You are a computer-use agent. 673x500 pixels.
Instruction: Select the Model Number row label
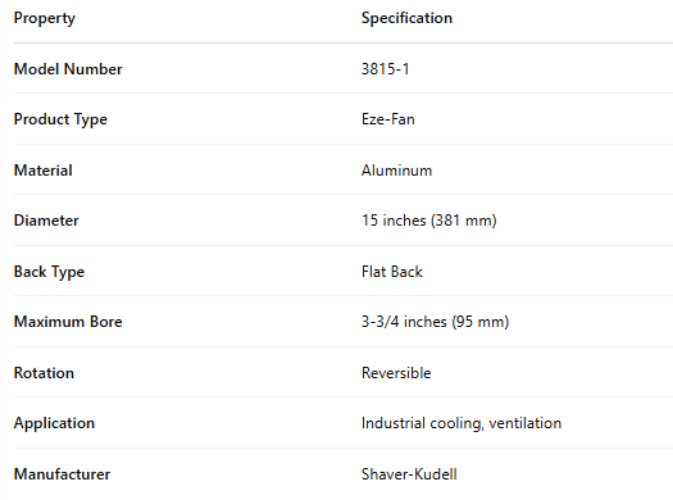pos(68,70)
